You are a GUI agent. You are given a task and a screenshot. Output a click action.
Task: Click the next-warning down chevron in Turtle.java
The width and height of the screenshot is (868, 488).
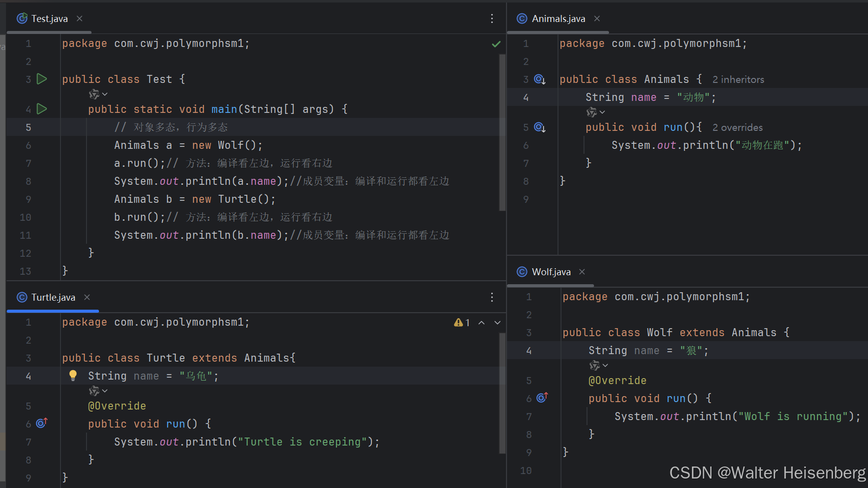coord(497,322)
